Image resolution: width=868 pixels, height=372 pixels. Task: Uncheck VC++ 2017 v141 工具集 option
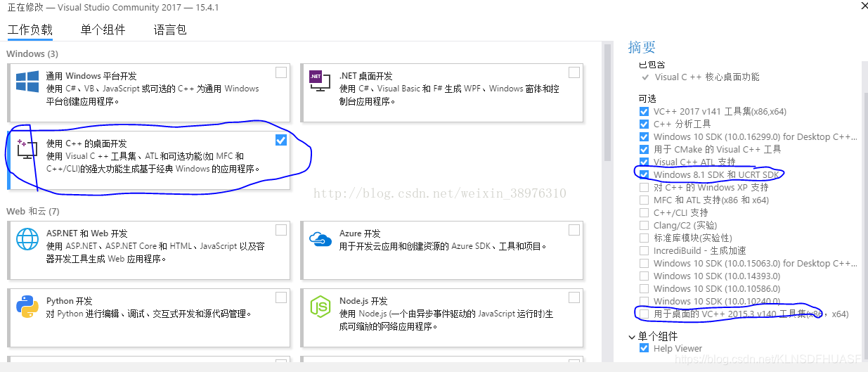pos(644,111)
